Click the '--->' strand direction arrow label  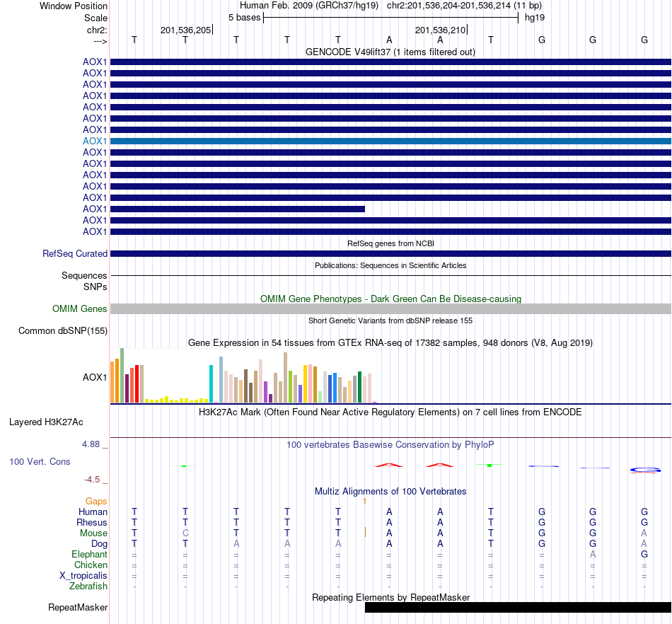(x=100, y=41)
